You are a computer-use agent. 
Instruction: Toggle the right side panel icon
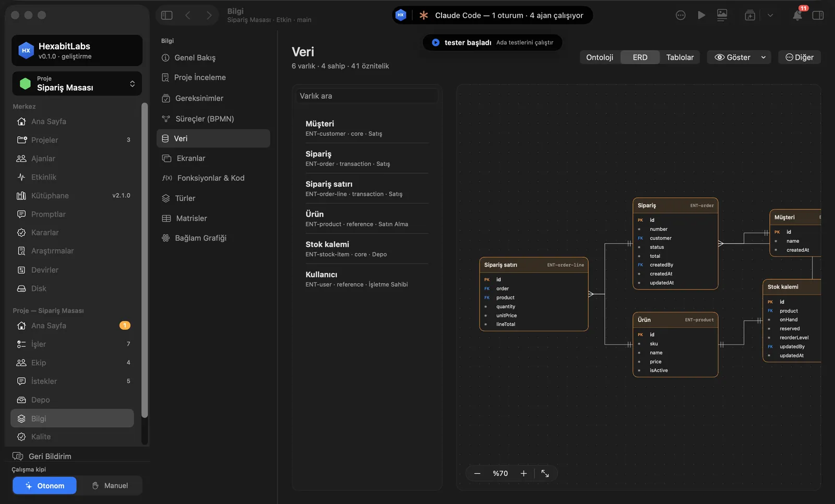(x=818, y=15)
